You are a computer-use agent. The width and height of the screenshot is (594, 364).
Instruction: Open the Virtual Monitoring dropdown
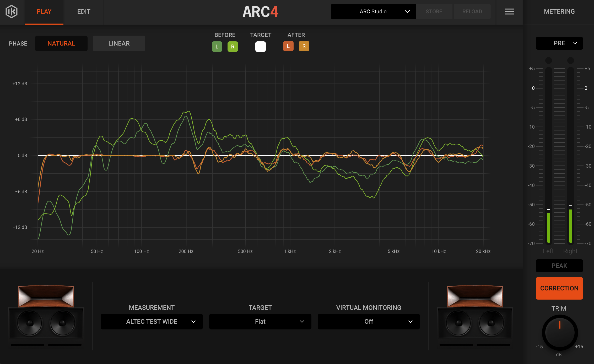(369, 321)
